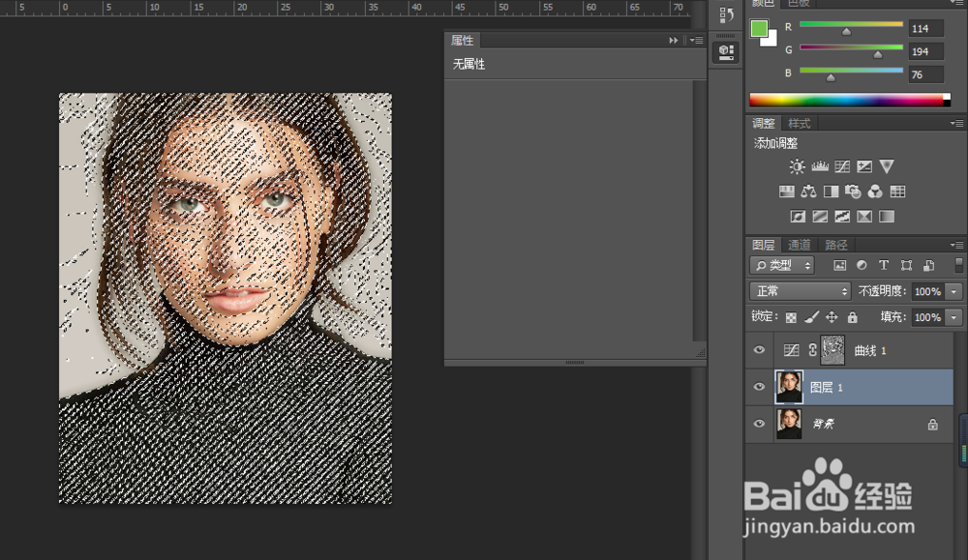
Task: Filter layers by adjustment layers
Action: click(862, 266)
